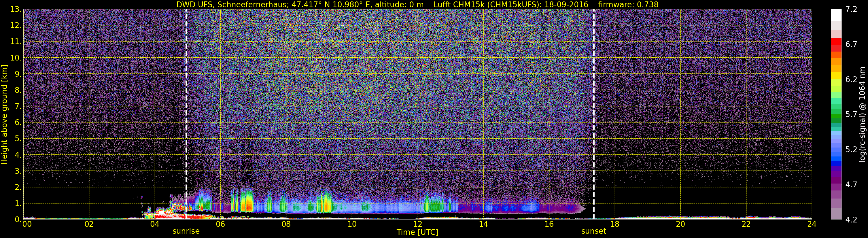
Task: Click the height axis tick '8.'
Action: tap(18, 90)
